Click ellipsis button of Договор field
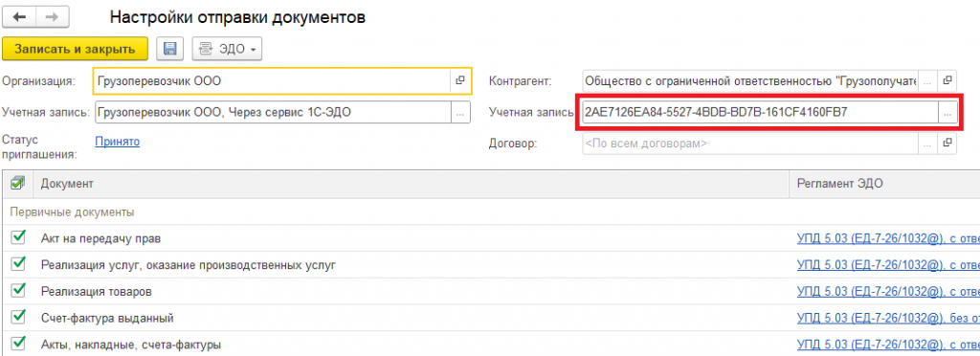This screenshot has height=356, width=980. pos(927,143)
